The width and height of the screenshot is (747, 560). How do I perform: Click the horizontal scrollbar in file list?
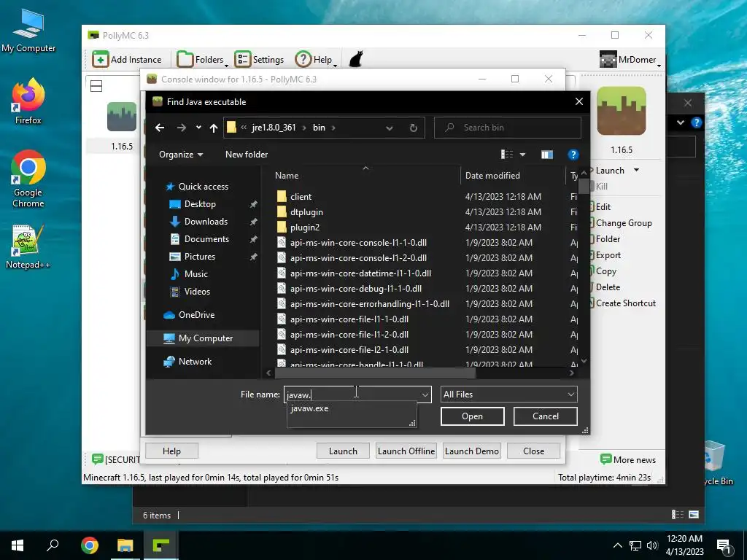coord(374,373)
